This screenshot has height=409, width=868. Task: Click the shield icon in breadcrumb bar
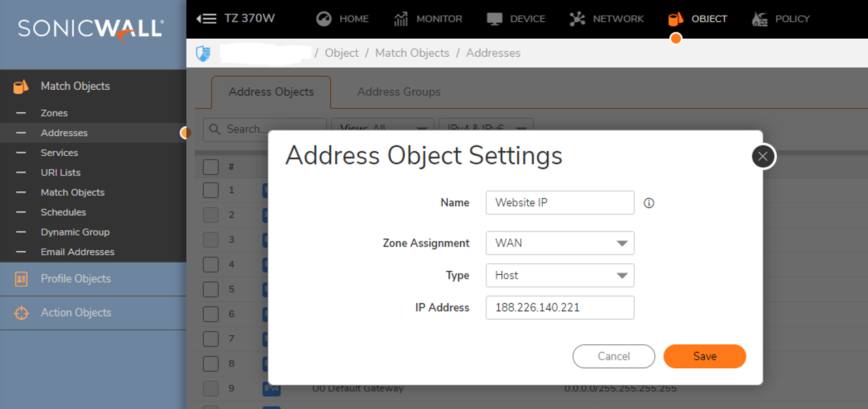click(203, 53)
